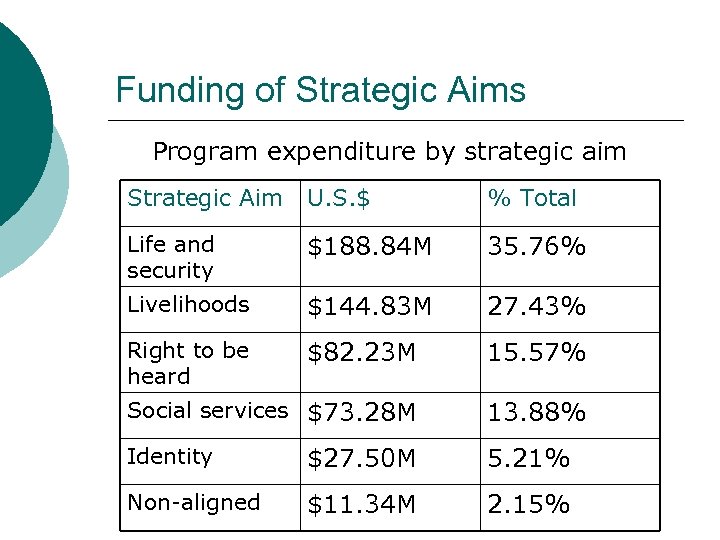Click the $27.50M amount cell

tap(362, 459)
